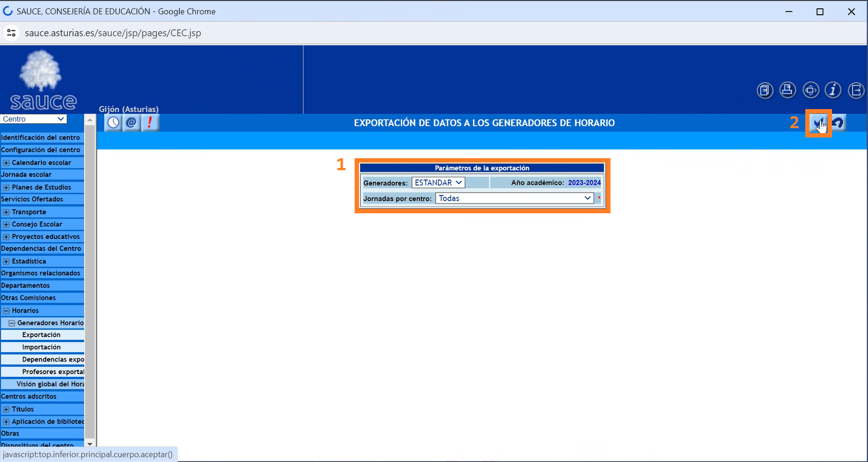Click the address bar URL

[113, 33]
